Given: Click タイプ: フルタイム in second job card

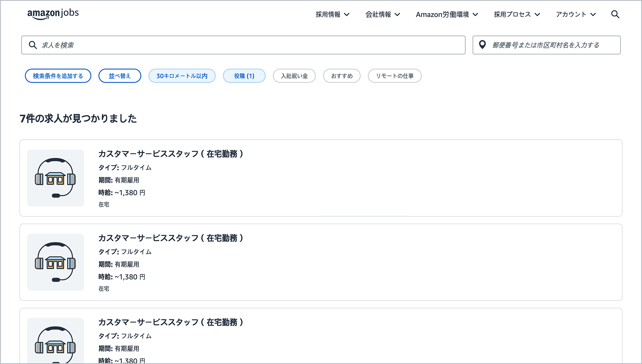Looking at the screenshot, I should (x=125, y=252).
